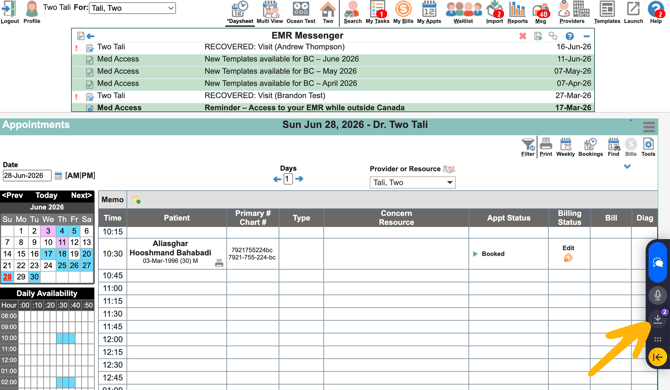This screenshot has height=390, width=670.
Task: Open the Weekly calendar view icon
Action: [x=565, y=147]
